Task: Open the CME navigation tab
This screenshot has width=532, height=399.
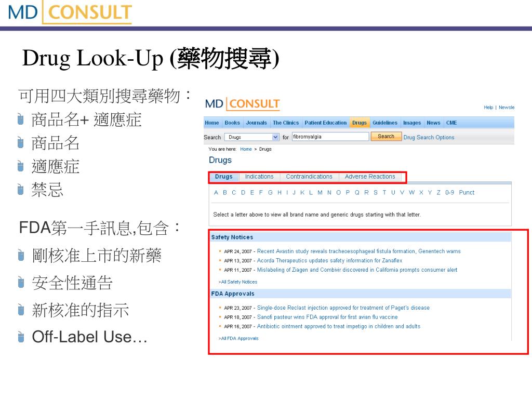Action: (451, 123)
